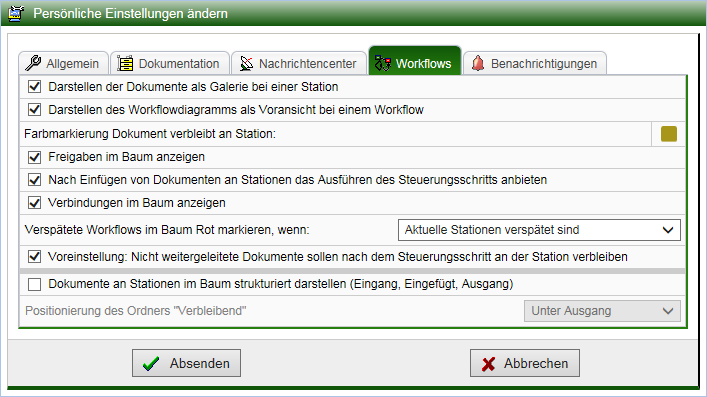Click the Verspätete Workflows im Baum label
Screen dimensions: 707x397
[167, 230]
